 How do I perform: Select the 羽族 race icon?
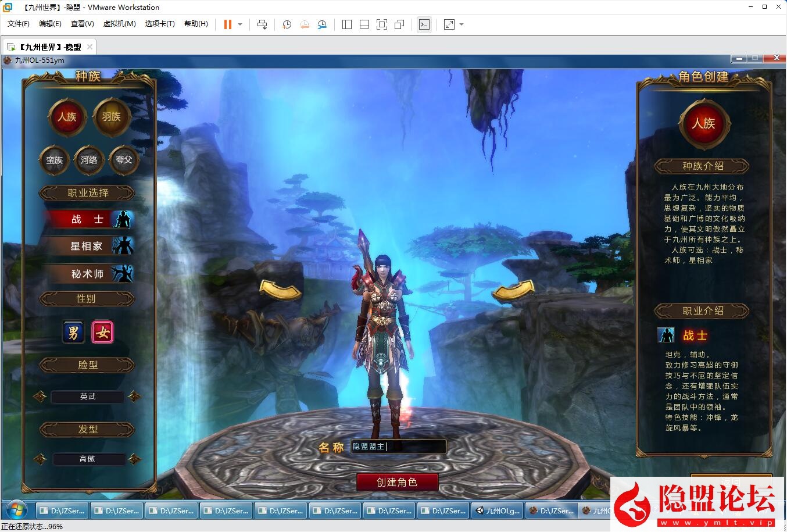point(112,117)
